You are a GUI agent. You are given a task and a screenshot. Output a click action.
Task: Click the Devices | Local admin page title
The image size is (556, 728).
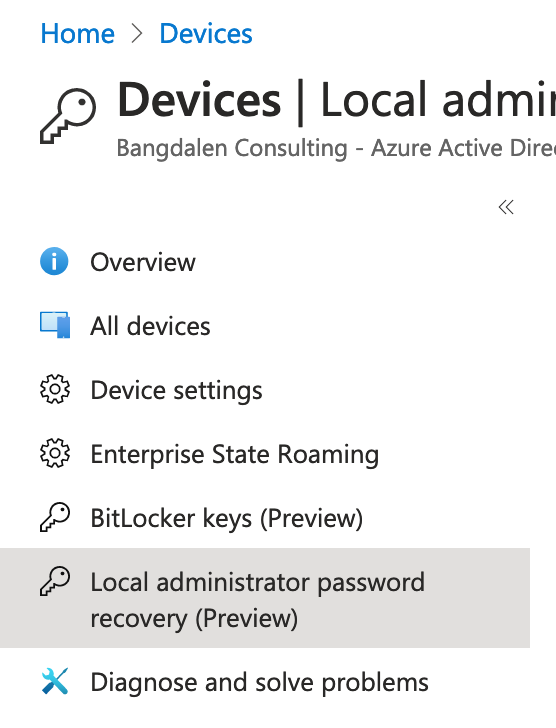pyautogui.click(x=336, y=100)
